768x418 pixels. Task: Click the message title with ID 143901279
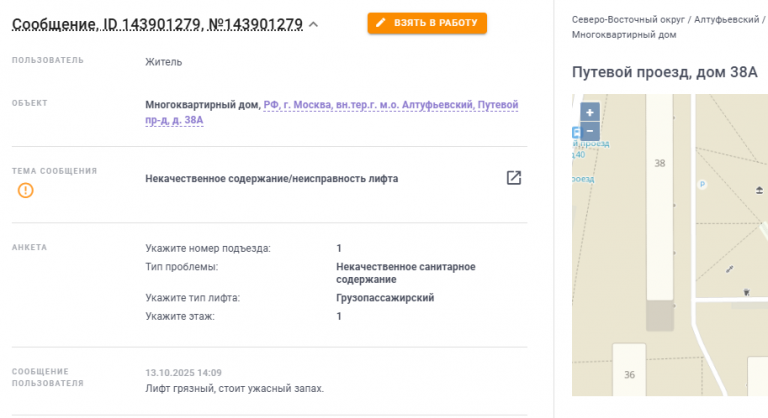tap(157, 25)
